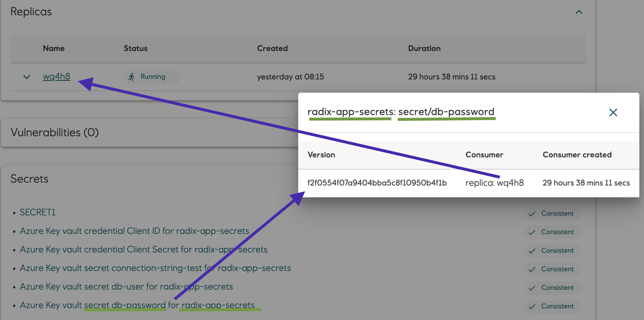The width and height of the screenshot is (644, 320).
Task: Select the secret version f2f0554f07a9404bba5c8f10950b4f1b
Action: click(377, 183)
